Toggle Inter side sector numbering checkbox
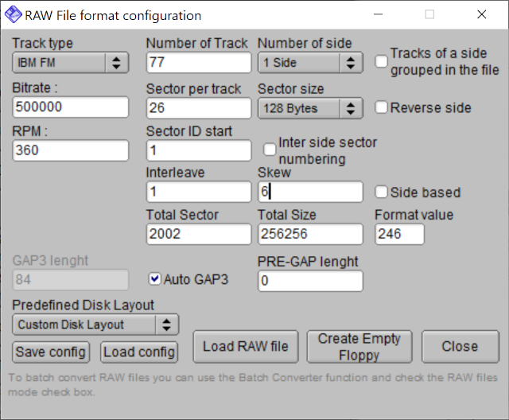Viewport: 509px width, 420px height. (x=270, y=150)
